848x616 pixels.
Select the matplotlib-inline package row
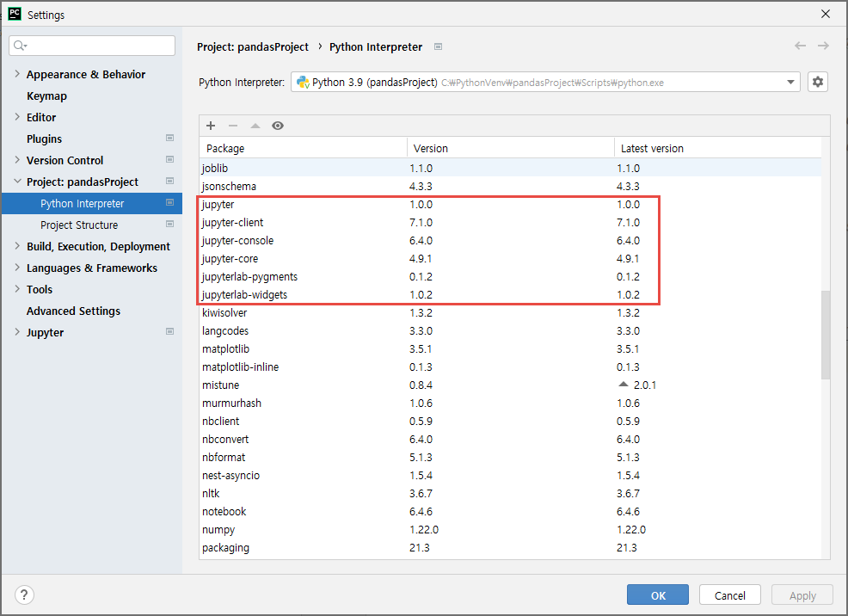click(x=510, y=367)
